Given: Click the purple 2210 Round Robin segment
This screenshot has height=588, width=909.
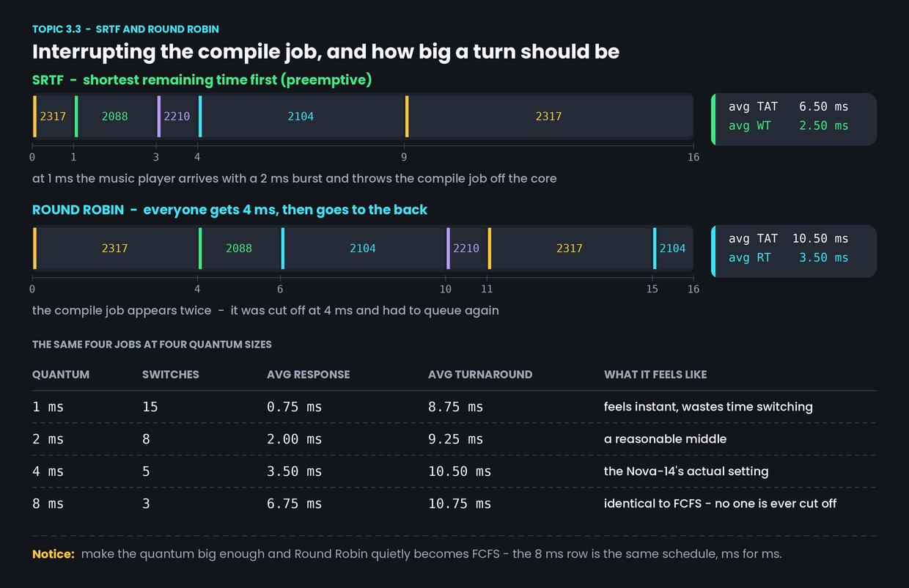Looking at the screenshot, I should (x=466, y=248).
